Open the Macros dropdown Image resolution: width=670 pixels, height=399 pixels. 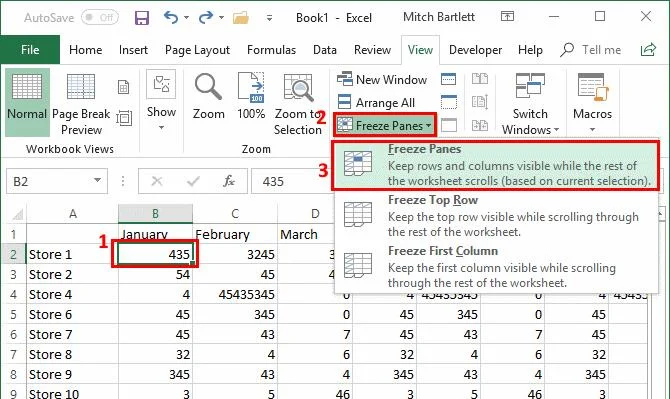point(592,103)
